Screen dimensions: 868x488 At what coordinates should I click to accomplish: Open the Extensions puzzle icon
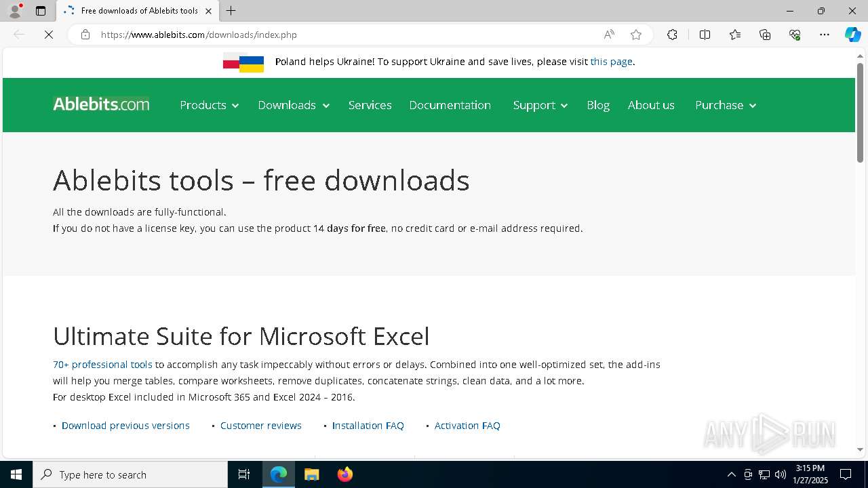672,35
